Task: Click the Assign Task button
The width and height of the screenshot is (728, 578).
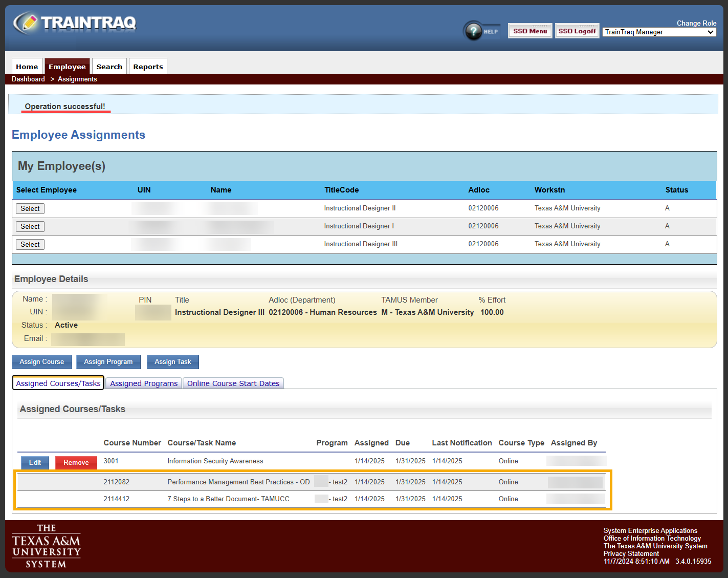Action: tap(172, 362)
